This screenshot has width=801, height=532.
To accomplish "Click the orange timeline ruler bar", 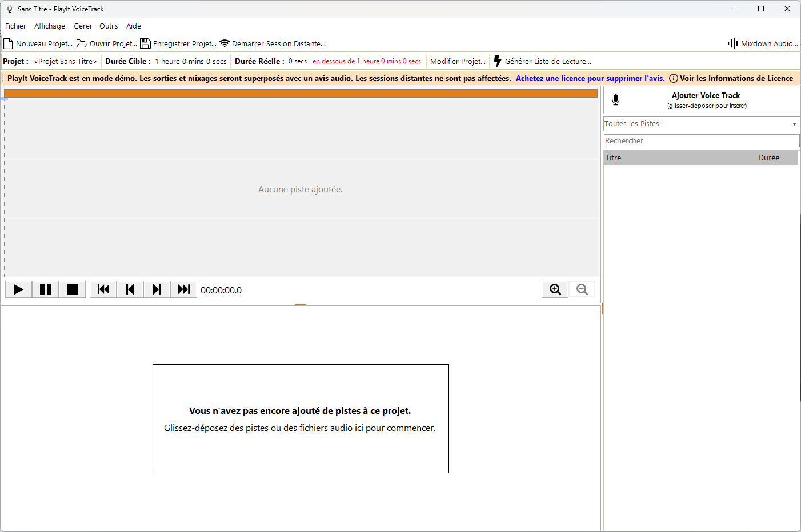I will pyautogui.click(x=301, y=93).
